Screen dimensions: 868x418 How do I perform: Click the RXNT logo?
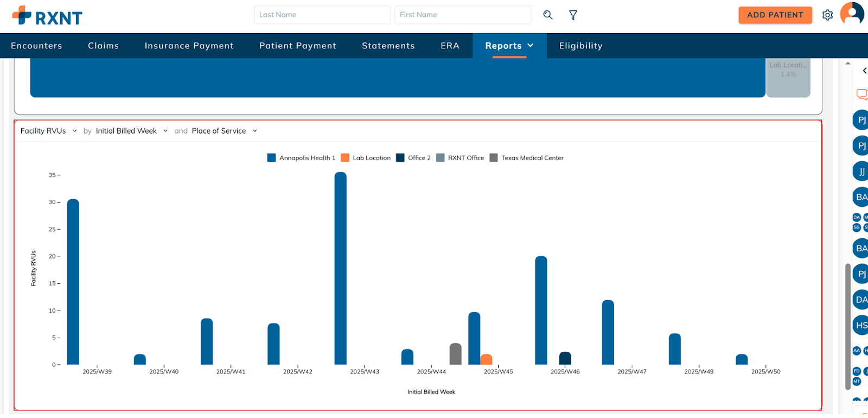[47, 16]
